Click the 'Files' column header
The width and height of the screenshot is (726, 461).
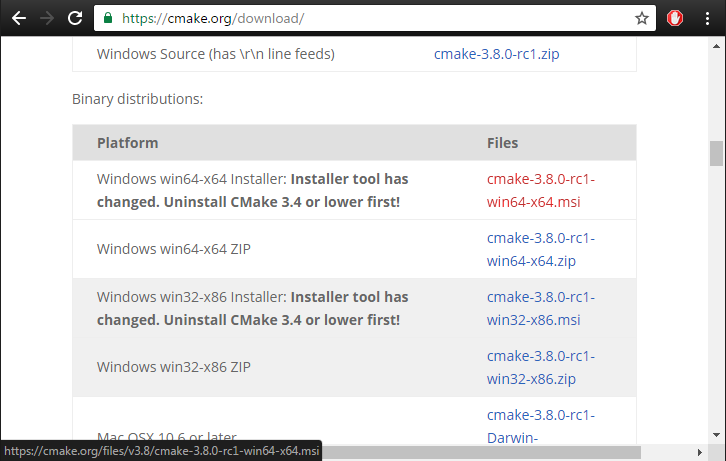pos(502,143)
